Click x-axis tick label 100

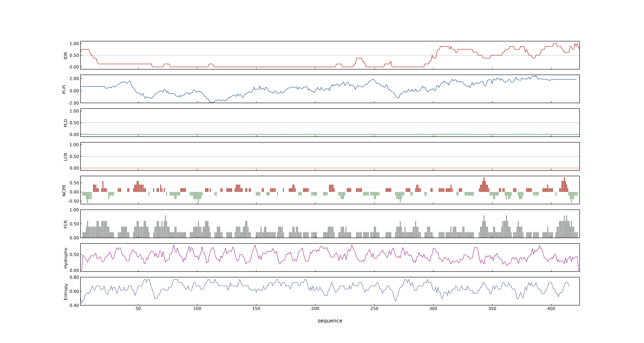click(197, 309)
